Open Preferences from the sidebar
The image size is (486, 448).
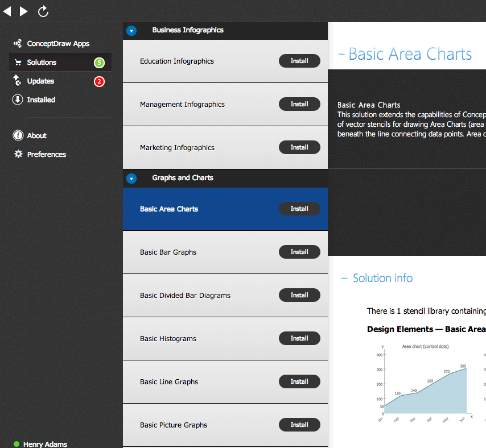tap(47, 154)
